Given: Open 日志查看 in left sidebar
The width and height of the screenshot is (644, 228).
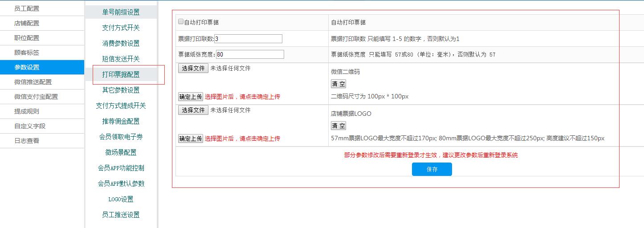Looking at the screenshot, I should click(27, 141).
